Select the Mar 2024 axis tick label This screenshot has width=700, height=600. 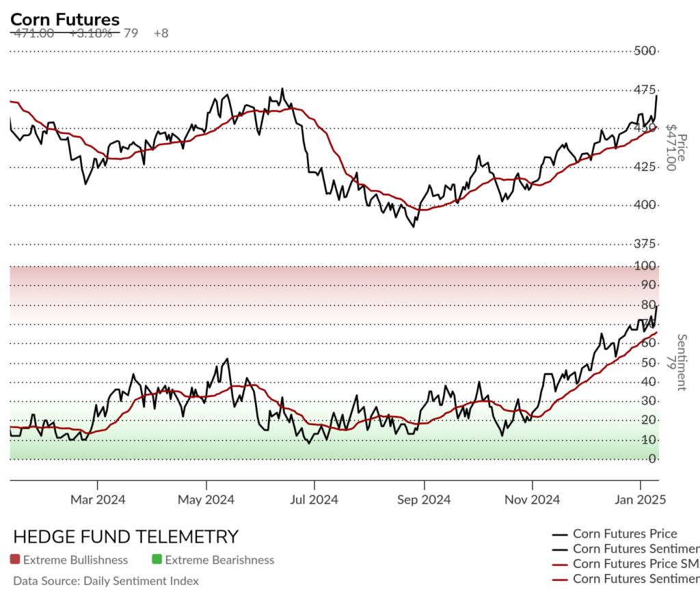pos(98,500)
